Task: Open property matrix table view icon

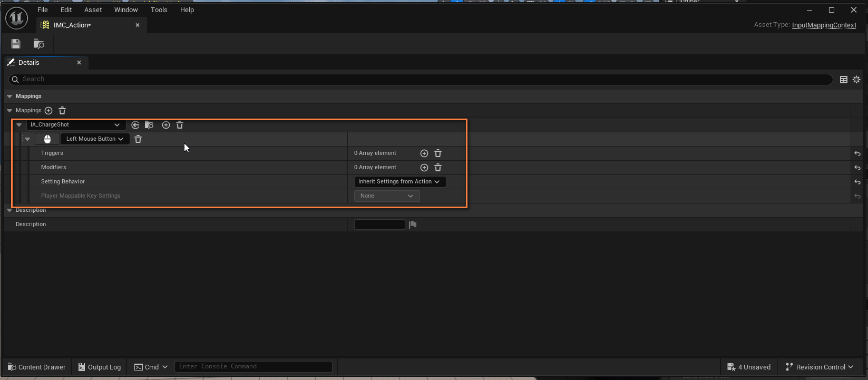Action: pos(844,80)
